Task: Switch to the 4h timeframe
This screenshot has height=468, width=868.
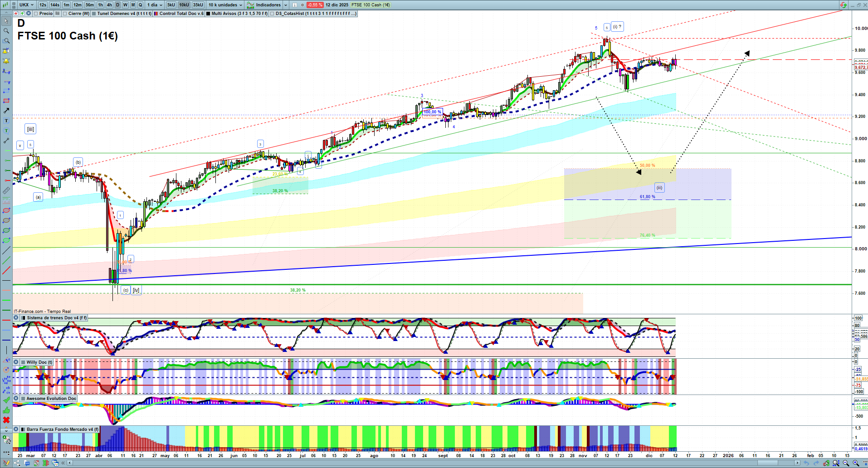Action: coord(109,5)
